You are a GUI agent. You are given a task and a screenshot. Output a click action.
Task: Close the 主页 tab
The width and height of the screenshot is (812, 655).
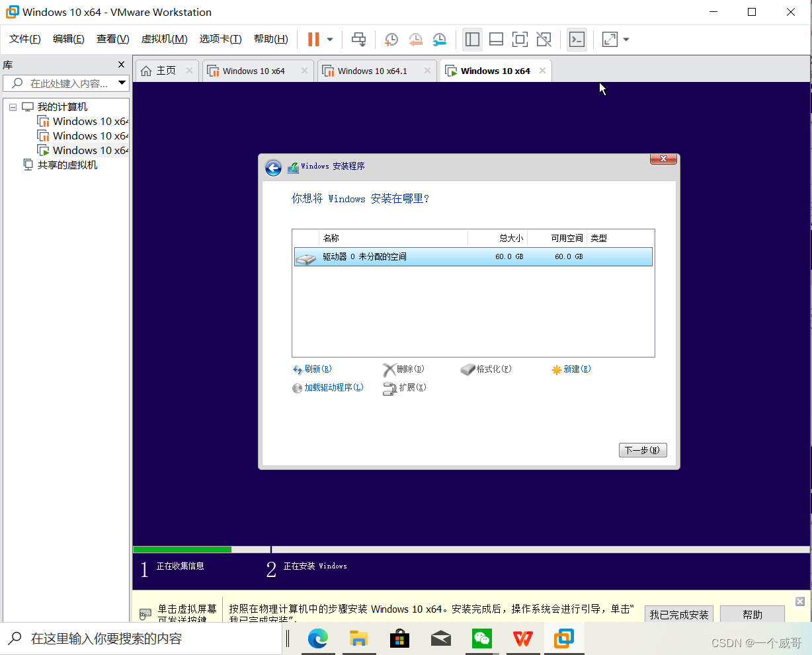(x=189, y=71)
